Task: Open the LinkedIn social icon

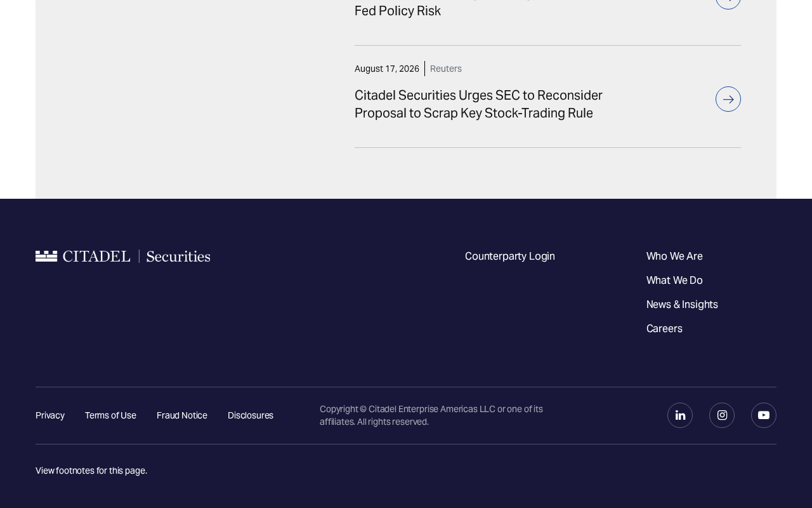Action: point(680,415)
